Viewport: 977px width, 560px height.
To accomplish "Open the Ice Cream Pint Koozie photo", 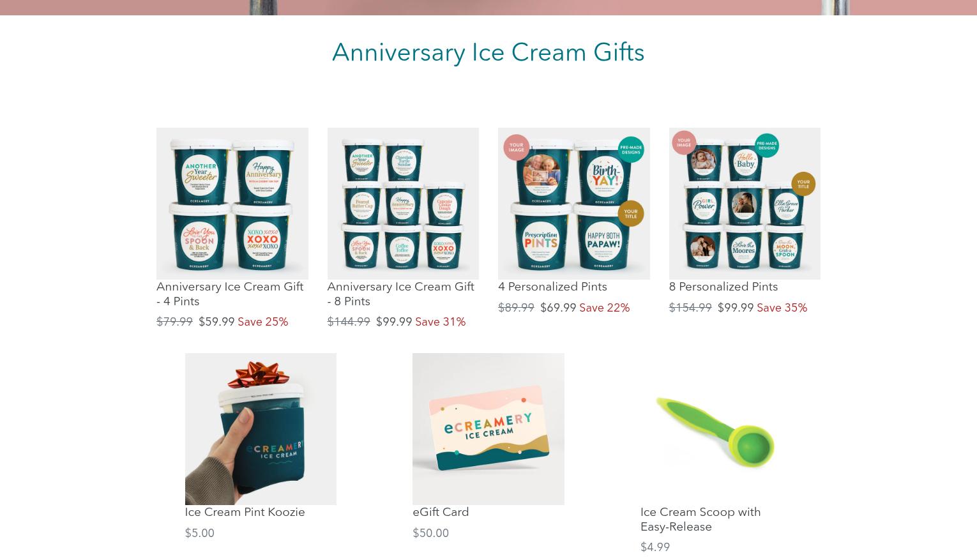I will pos(261,428).
